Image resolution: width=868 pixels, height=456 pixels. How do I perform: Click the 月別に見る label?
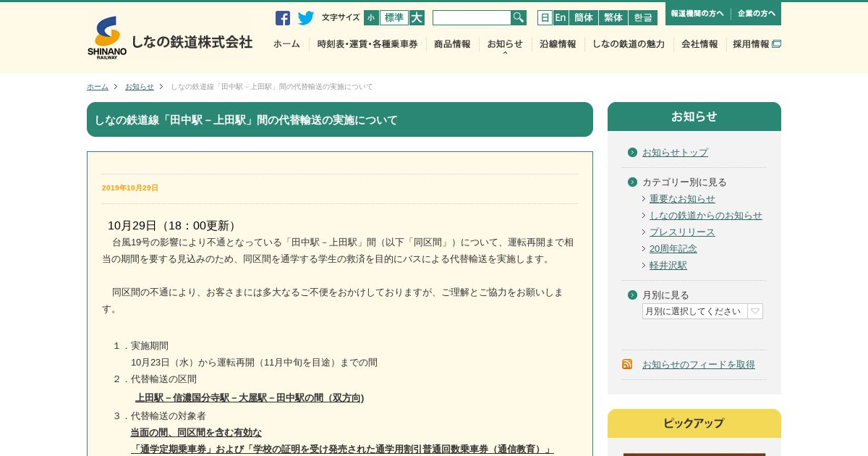pos(665,295)
